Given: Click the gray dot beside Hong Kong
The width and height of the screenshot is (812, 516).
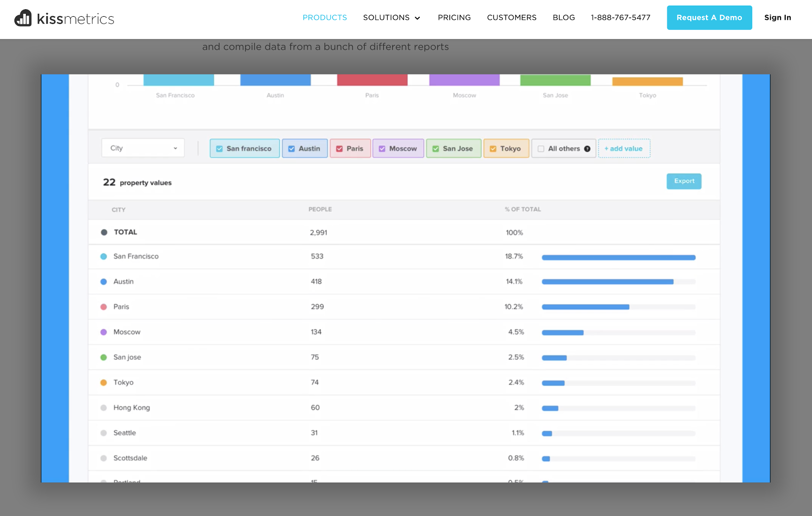Looking at the screenshot, I should tap(104, 408).
